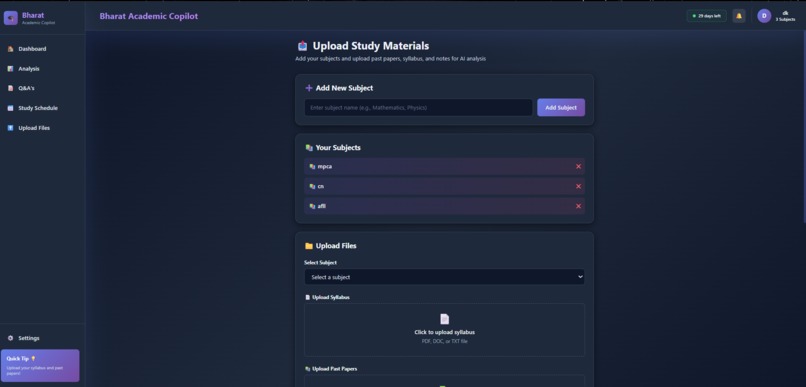This screenshot has width=806, height=387.
Task: Click the Bharat logo icon
Action: pyautogui.click(x=10, y=18)
